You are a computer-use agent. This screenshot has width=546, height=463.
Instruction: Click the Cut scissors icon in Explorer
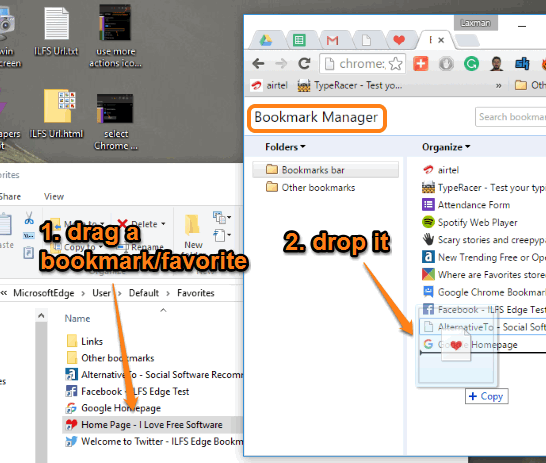coord(29,218)
